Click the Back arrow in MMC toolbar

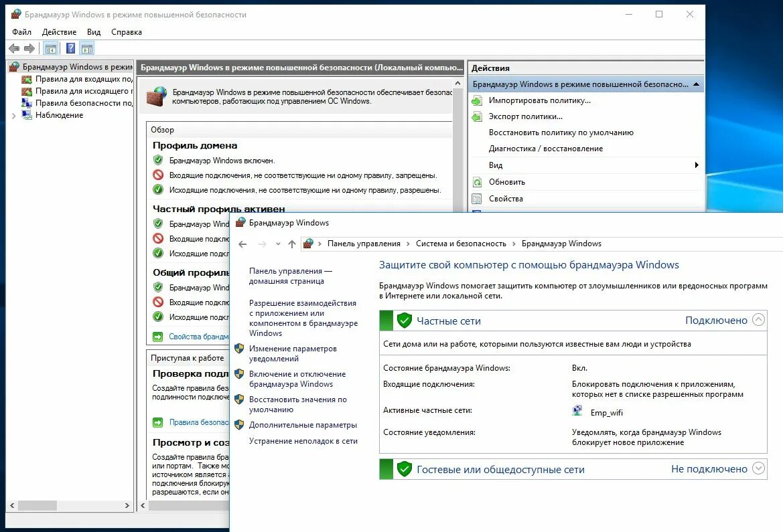[x=14, y=48]
